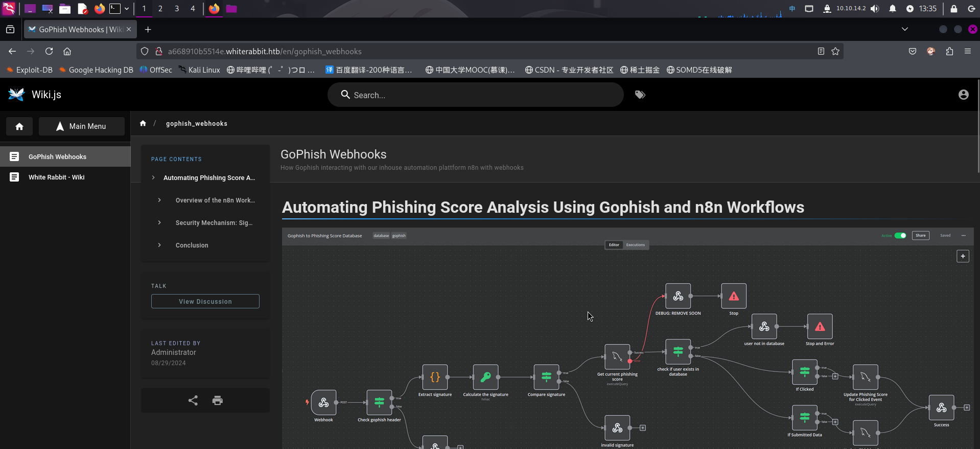Open Firefox hamburger menu
This screenshot has width=980, height=449.
[x=968, y=51]
